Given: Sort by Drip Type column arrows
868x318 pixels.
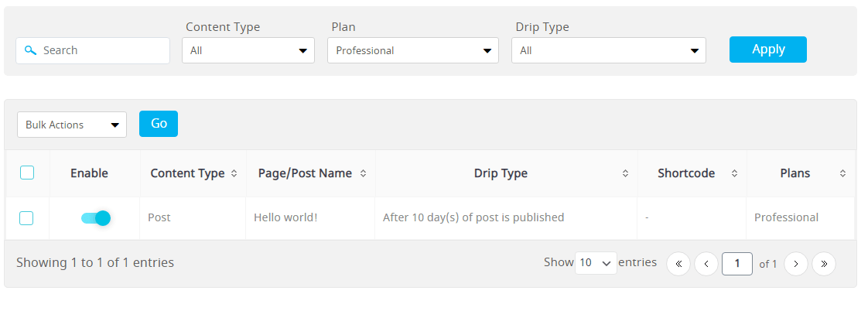Looking at the screenshot, I should point(625,173).
